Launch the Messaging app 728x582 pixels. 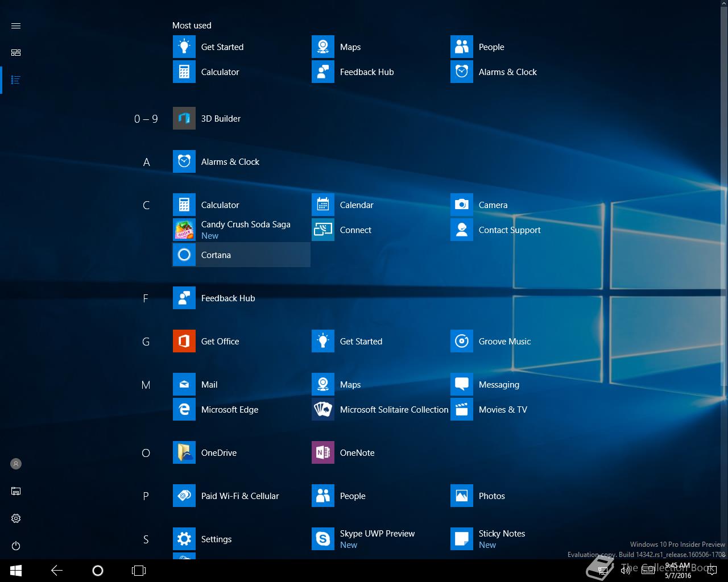(519, 384)
